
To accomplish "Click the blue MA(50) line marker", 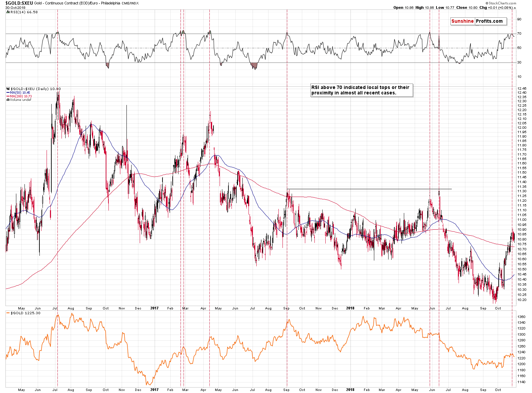I will [8, 93].
